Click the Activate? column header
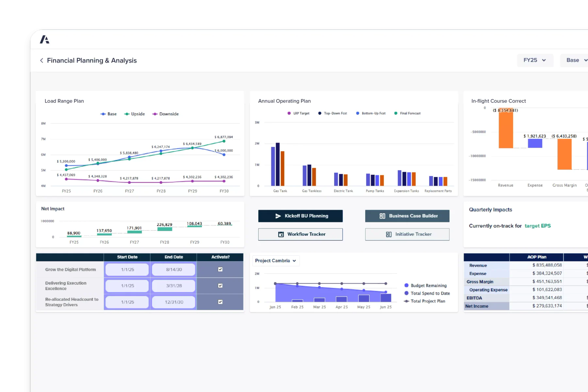This screenshot has height=392, width=588. [220, 257]
